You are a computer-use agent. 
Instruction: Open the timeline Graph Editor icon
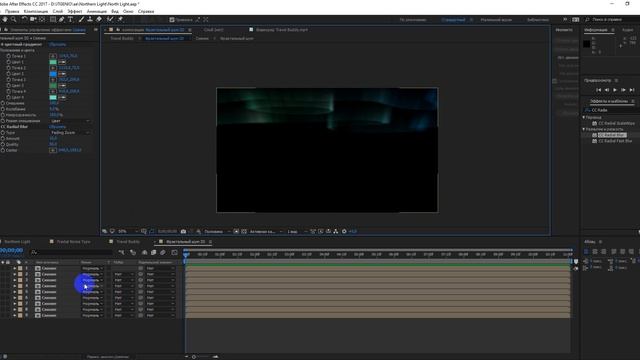pos(174,253)
